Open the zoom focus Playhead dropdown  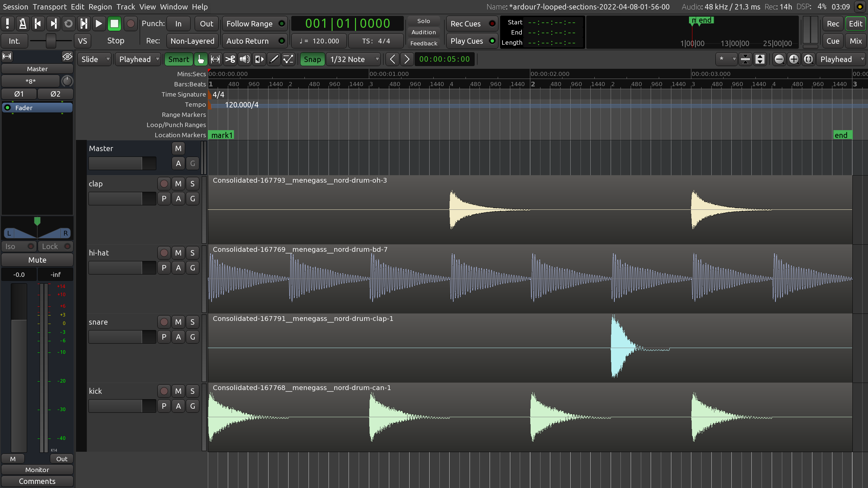coord(841,59)
